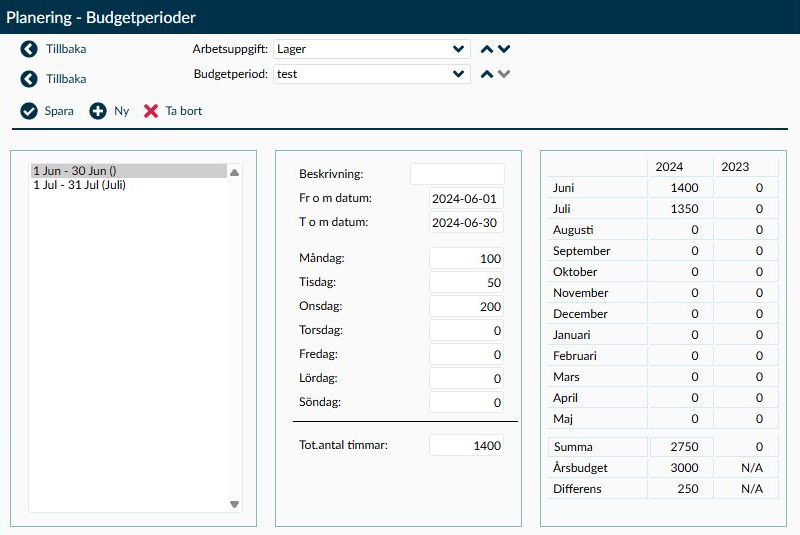Click the period list scroll up arrow
The image size is (800, 535).
click(x=235, y=172)
